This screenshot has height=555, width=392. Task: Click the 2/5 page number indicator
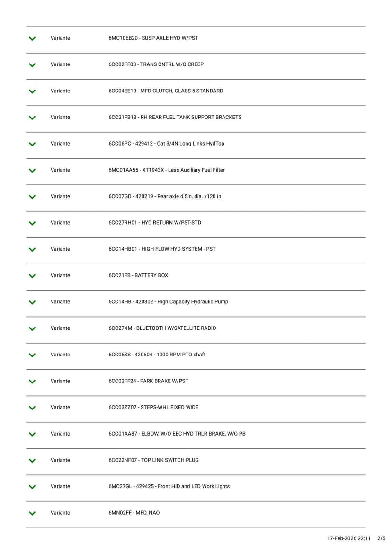click(x=381, y=538)
